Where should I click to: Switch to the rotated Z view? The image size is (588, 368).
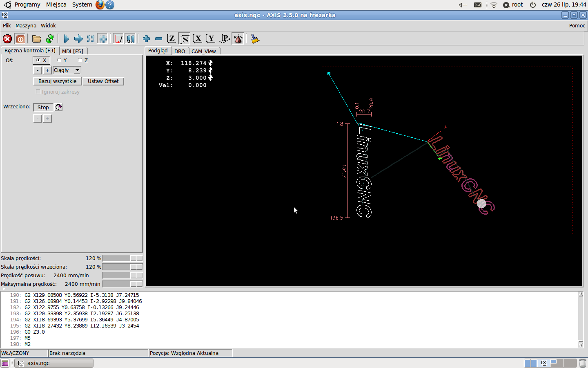tap(185, 39)
